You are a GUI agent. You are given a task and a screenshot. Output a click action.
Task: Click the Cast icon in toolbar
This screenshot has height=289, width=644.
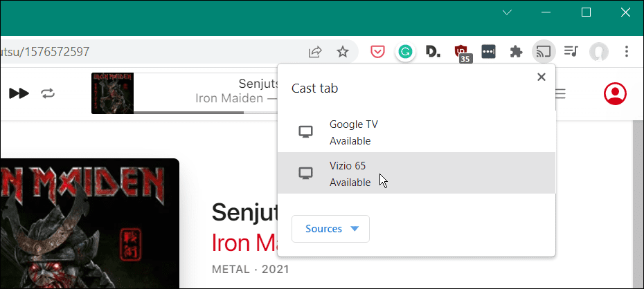pyautogui.click(x=544, y=52)
